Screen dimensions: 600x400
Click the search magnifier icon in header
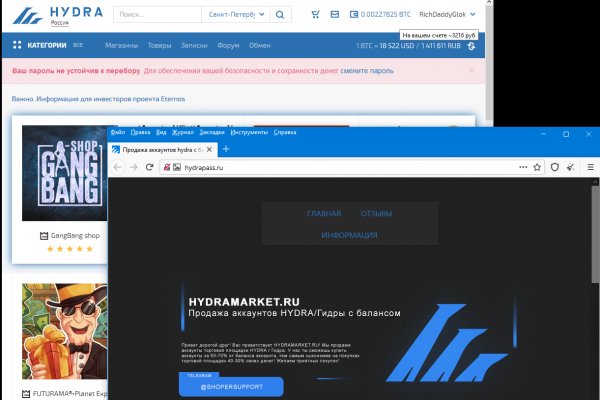[x=281, y=15]
